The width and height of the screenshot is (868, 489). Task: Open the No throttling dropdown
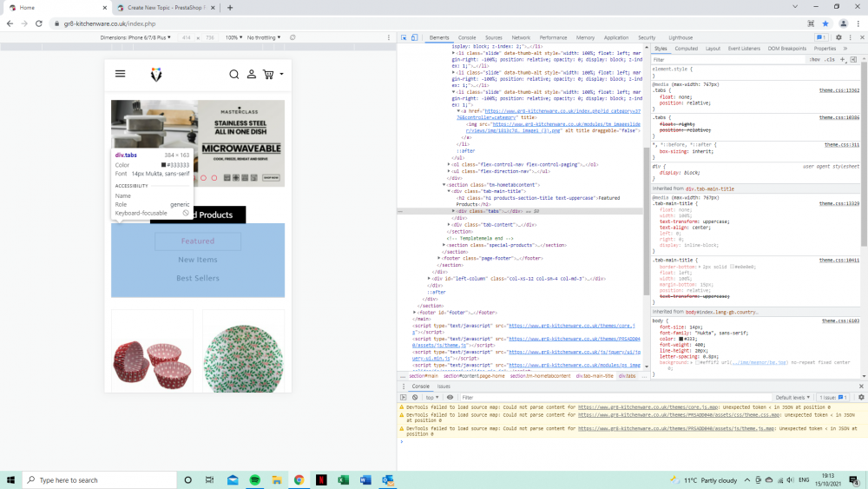(264, 38)
